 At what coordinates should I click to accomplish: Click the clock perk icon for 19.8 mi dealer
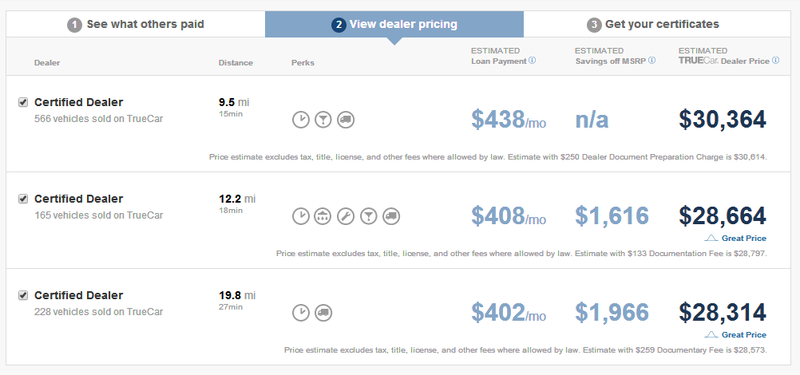pos(301,313)
